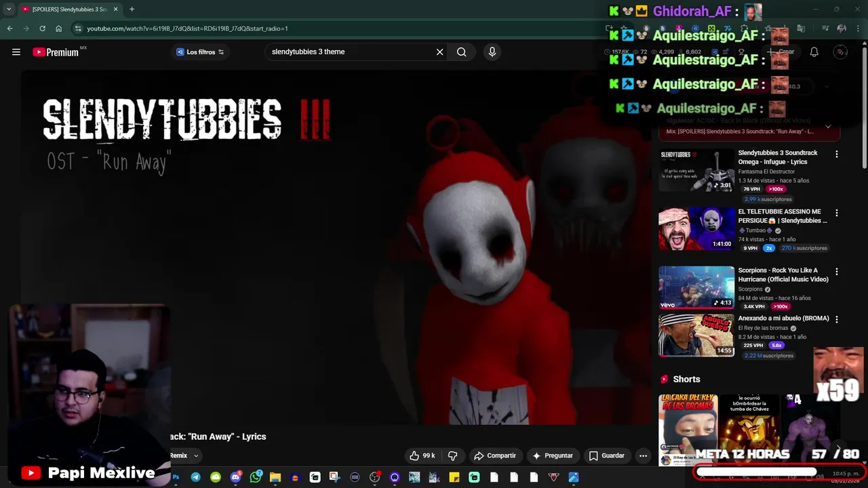Open File Explorer from the taskbar
Screen dimensions: 868x488
275,477
